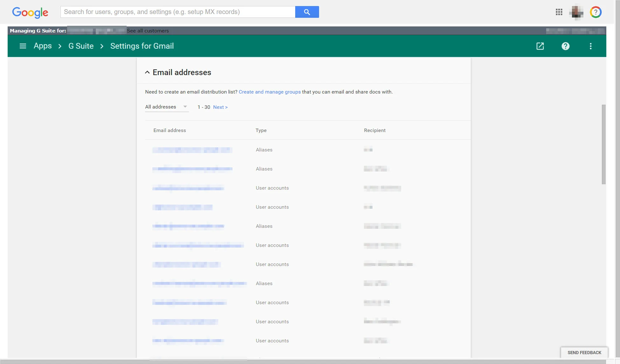Click the vertical page scrollbar thumb
Viewport: 620px width, 364px height.
tap(603, 144)
